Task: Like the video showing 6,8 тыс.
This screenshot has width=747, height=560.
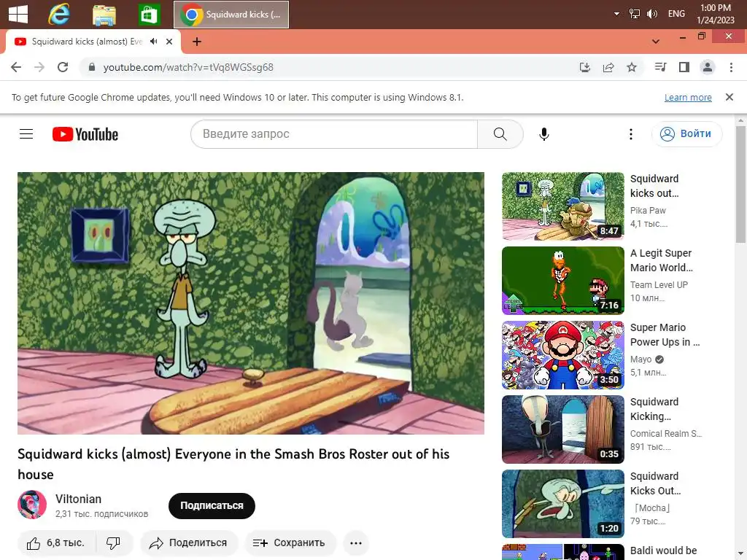Action: [x=56, y=542]
